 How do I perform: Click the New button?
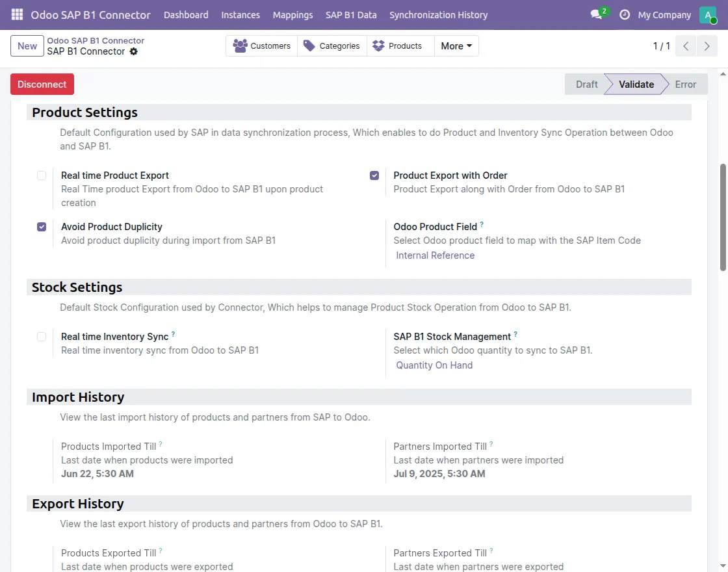(27, 46)
